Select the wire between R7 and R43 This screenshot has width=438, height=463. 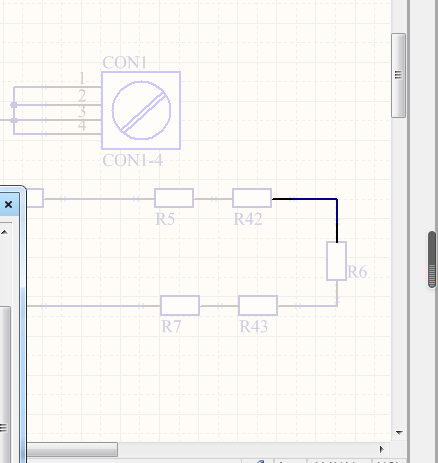pos(219,305)
